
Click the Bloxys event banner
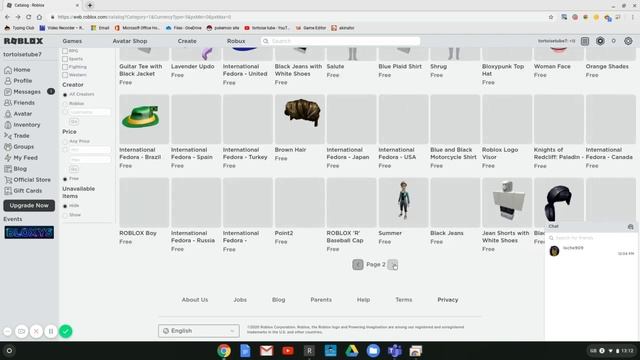point(29,232)
